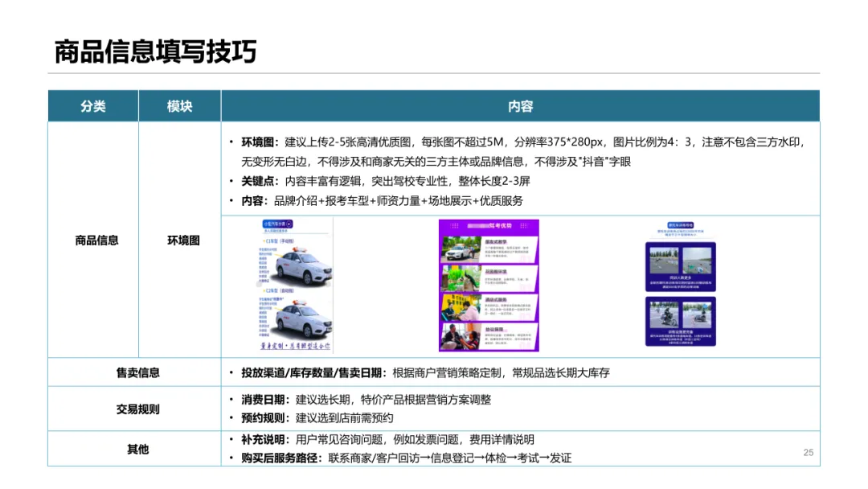Open the lower blue motorcycle training image
Image resolution: width=868 pixels, height=489 pixels.
click(681, 321)
